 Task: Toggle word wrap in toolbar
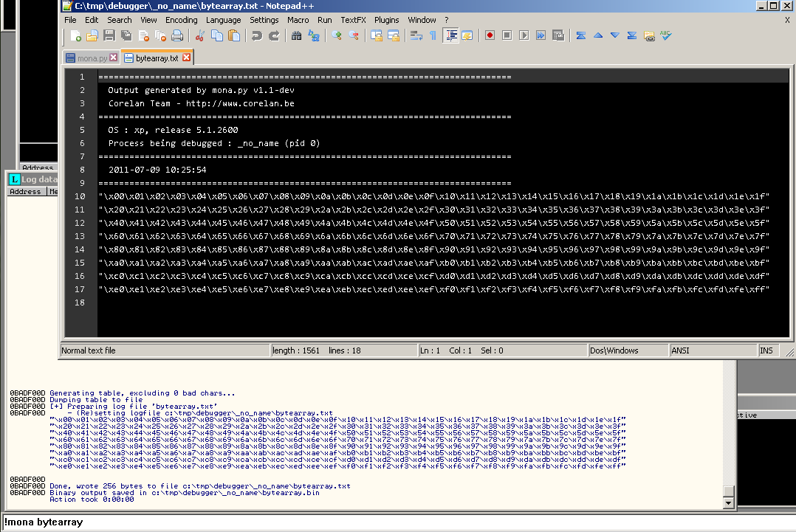pyautogui.click(x=416, y=35)
